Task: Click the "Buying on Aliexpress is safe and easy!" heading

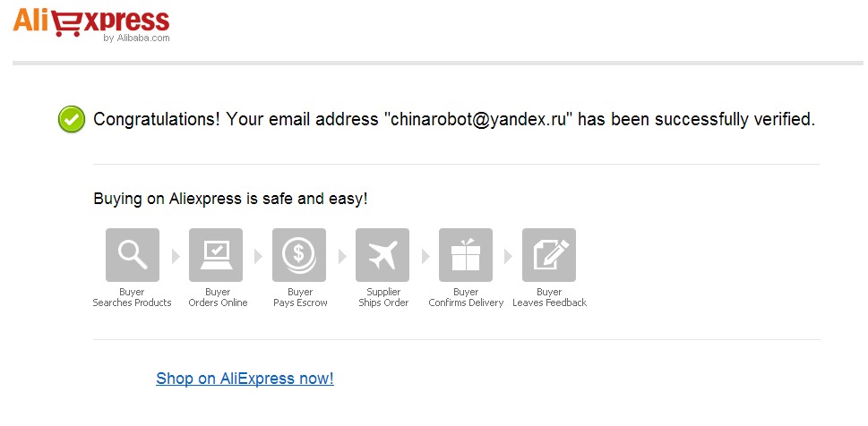Action: (230, 199)
